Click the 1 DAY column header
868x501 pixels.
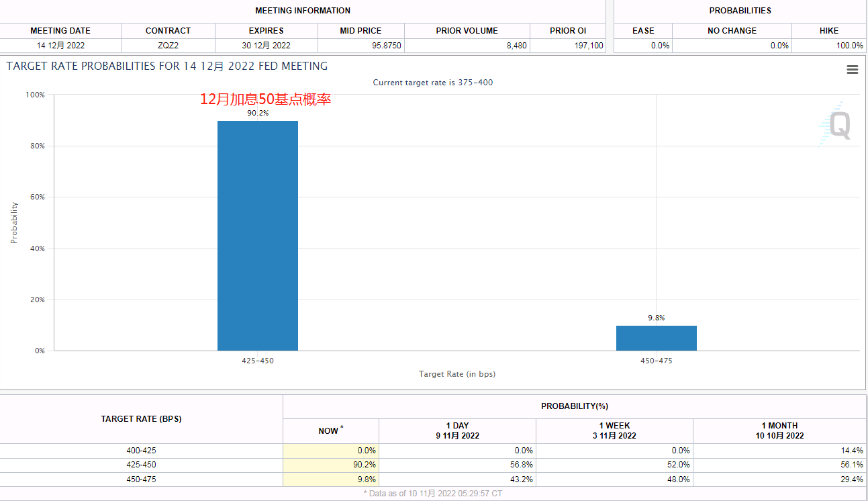[457, 430]
